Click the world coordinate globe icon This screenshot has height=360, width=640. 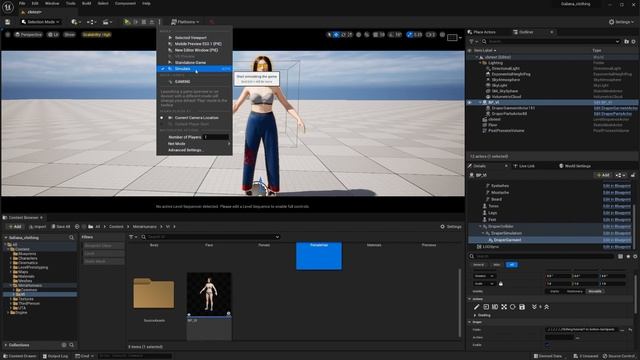click(358, 35)
